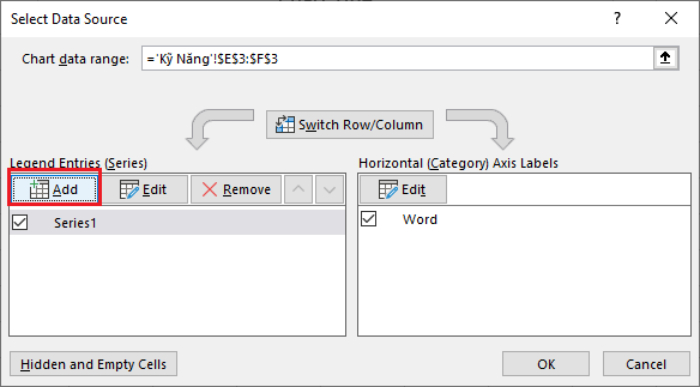The height and width of the screenshot is (387, 700).
Task: Remove the selected series
Action: point(236,190)
